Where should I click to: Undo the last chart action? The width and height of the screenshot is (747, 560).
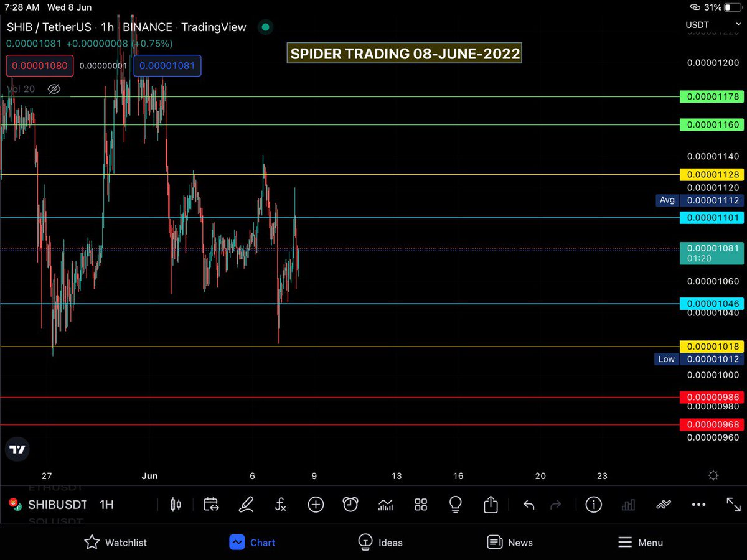pyautogui.click(x=529, y=505)
